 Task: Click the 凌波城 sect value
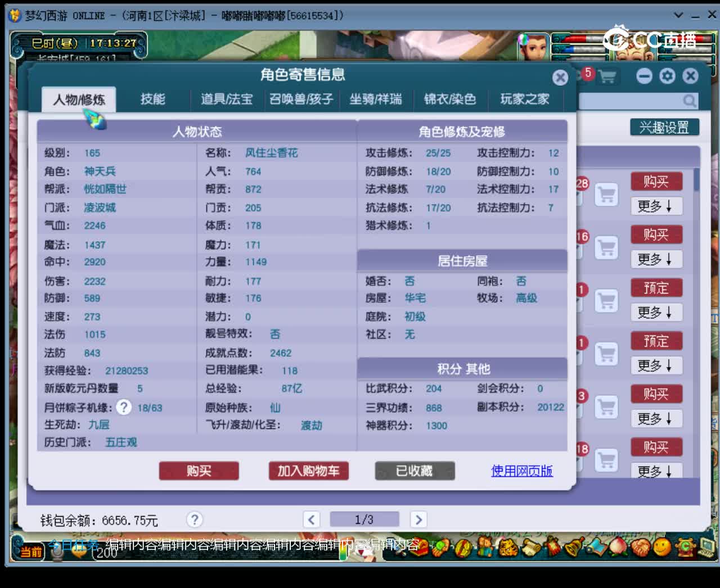pos(100,207)
